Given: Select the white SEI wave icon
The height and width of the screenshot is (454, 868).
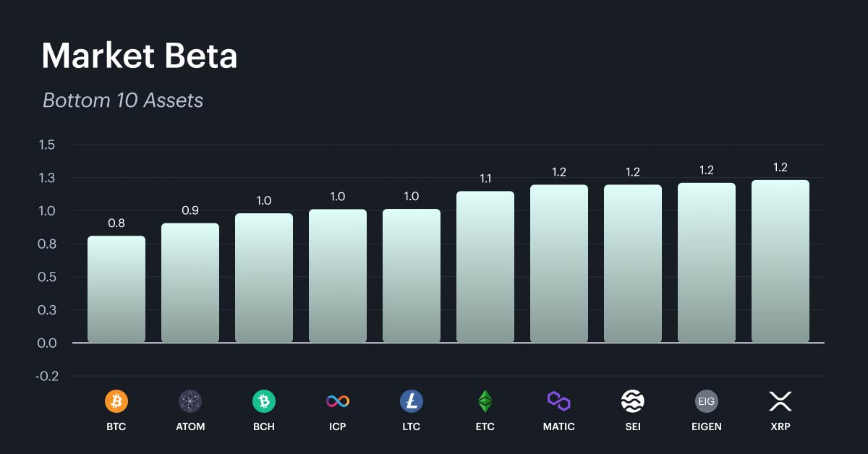Looking at the screenshot, I should (633, 401).
